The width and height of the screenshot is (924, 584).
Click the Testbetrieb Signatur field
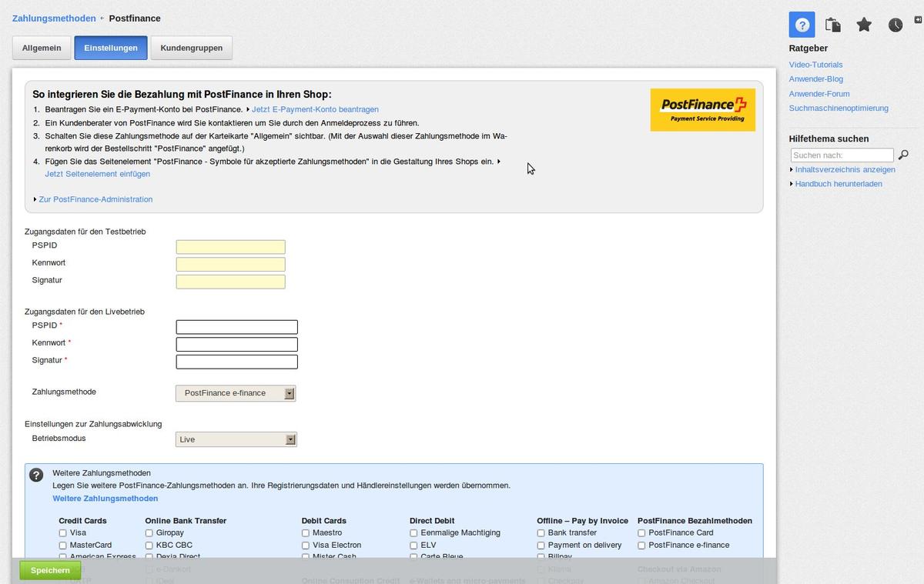click(x=230, y=282)
